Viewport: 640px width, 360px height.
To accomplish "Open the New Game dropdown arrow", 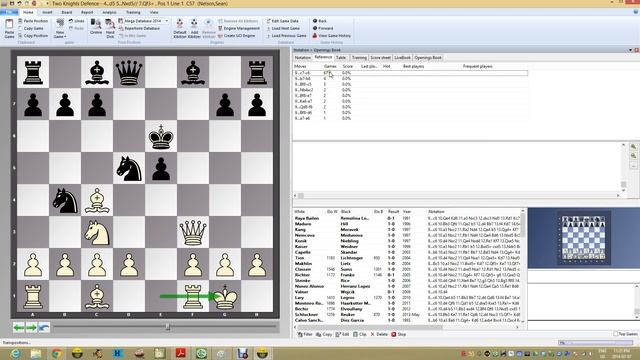I will point(64,37).
